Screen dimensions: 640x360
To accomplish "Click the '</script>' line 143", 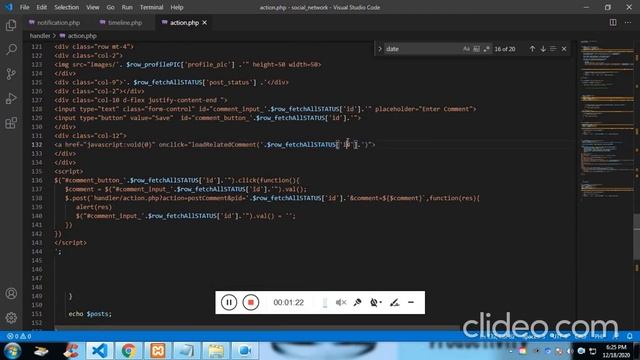I will coord(70,242).
